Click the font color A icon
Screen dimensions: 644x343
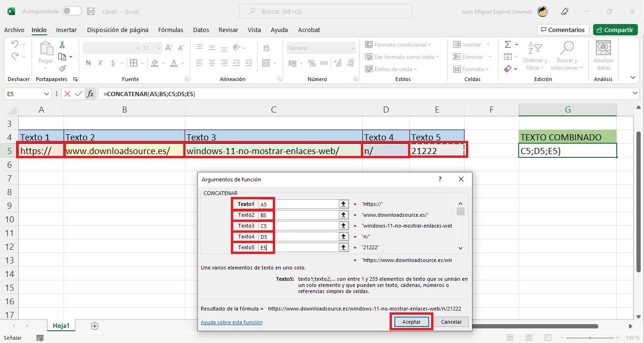173,63
